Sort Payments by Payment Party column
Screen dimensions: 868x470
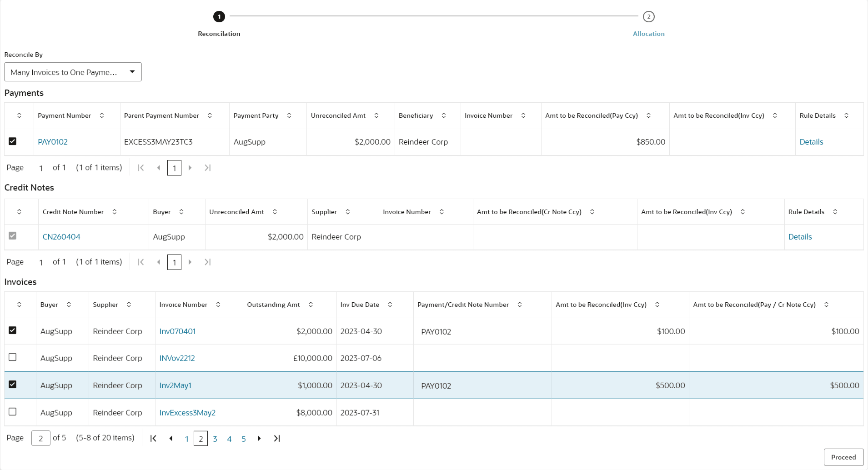(x=289, y=115)
